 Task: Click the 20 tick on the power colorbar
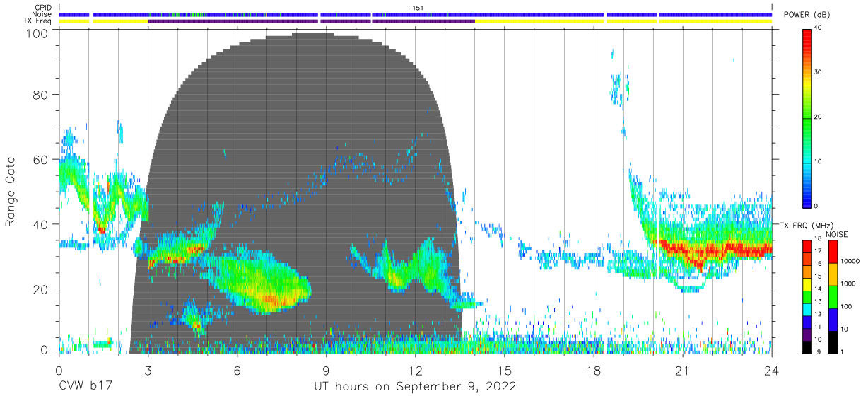tap(818, 117)
